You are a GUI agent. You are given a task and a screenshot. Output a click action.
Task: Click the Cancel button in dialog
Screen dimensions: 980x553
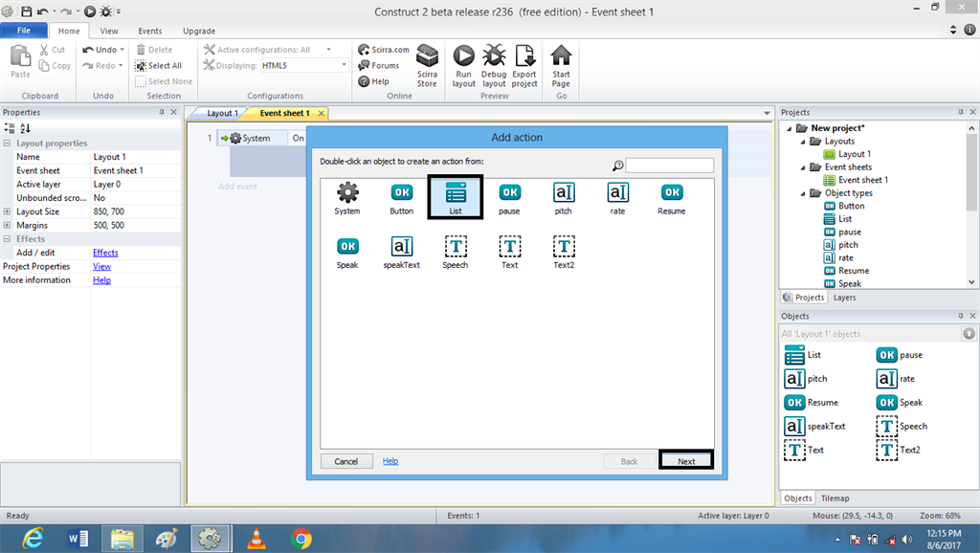[x=346, y=461]
